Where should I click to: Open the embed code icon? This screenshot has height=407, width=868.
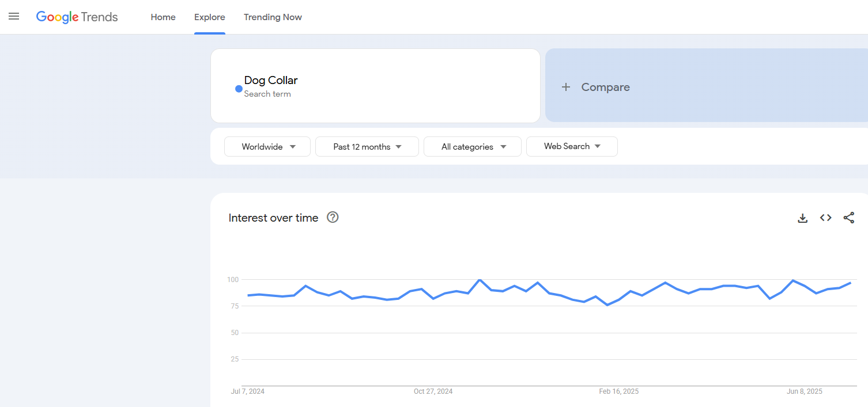click(825, 218)
